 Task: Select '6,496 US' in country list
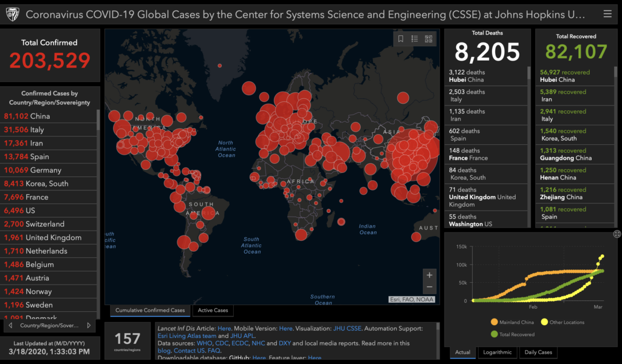[49, 211]
